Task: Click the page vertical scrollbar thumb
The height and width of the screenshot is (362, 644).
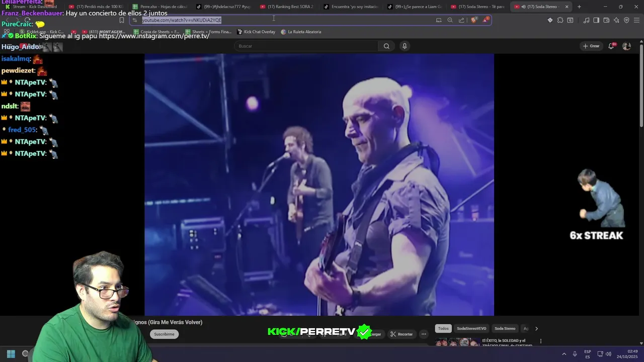Action: (641, 85)
